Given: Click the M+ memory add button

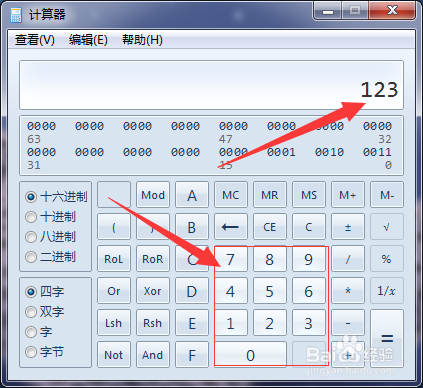Looking at the screenshot, I should [x=348, y=195].
